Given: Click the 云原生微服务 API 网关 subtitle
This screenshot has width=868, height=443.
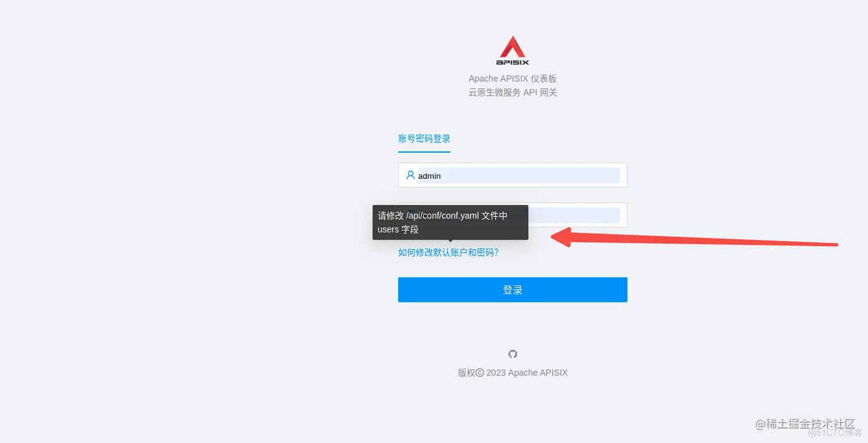Looking at the screenshot, I should point(513,92).
